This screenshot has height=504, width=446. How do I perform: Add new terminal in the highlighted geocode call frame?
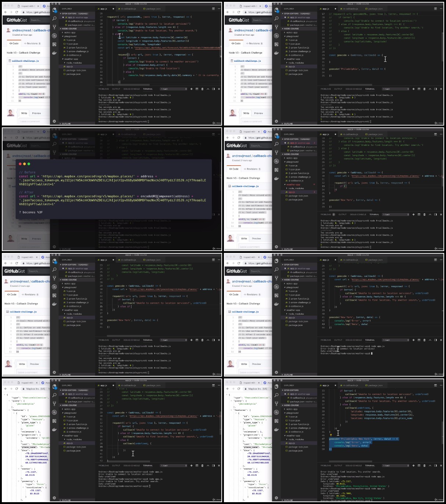pos(413,465)
